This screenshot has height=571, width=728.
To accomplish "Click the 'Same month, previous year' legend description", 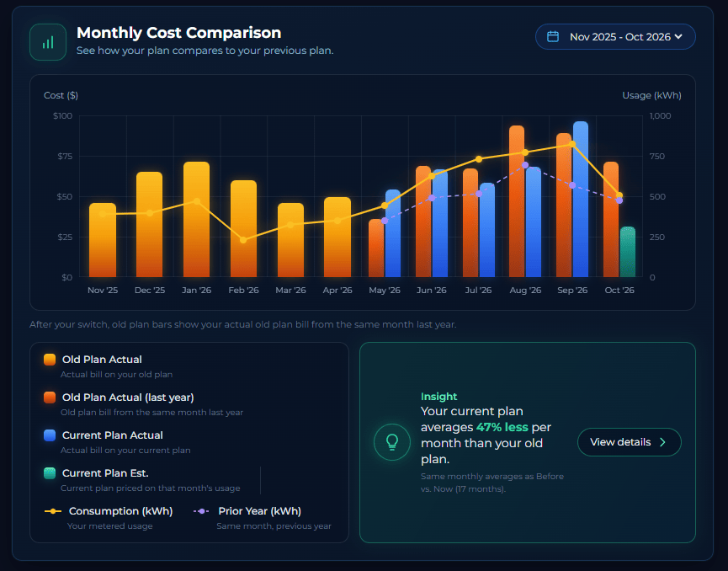I will (274, 526).
